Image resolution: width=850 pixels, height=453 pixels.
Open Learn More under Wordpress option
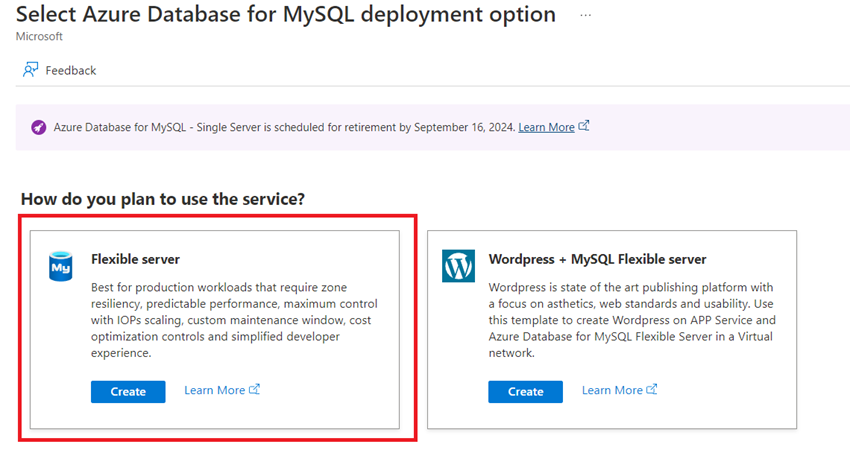[x=612, y=390]
